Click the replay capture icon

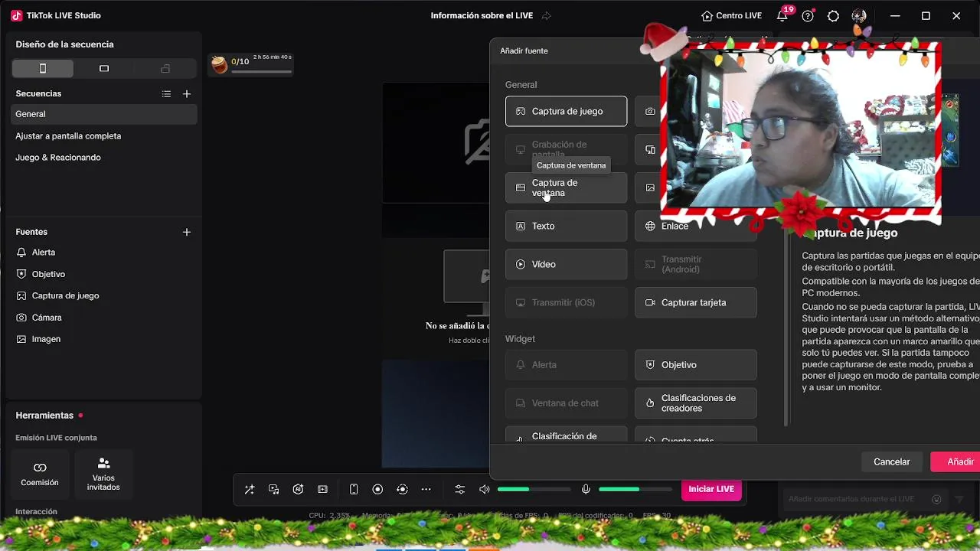coord(402,490)
